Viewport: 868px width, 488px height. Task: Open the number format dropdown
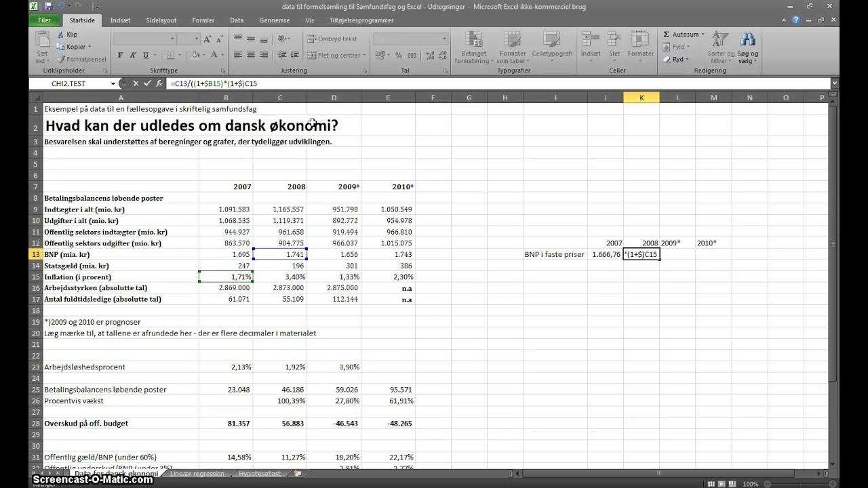(x=444, y=39)
